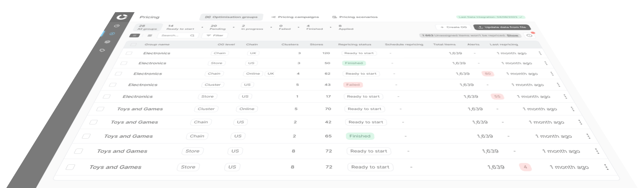This screenshot has width=644, height=188.
Task: Expand three-dot menu on last Toys and Games row
Action: pos(606,167)
